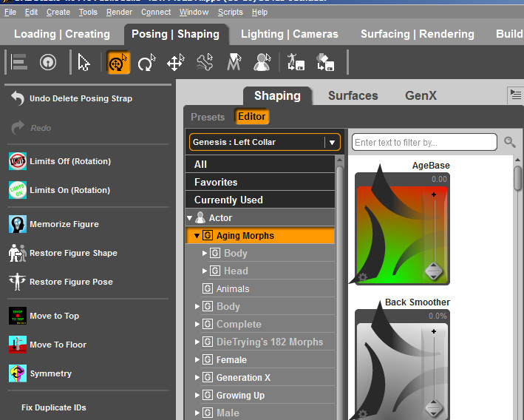524x420 pixels.
Task: Expand the Female group
Action: click(197, 359)
